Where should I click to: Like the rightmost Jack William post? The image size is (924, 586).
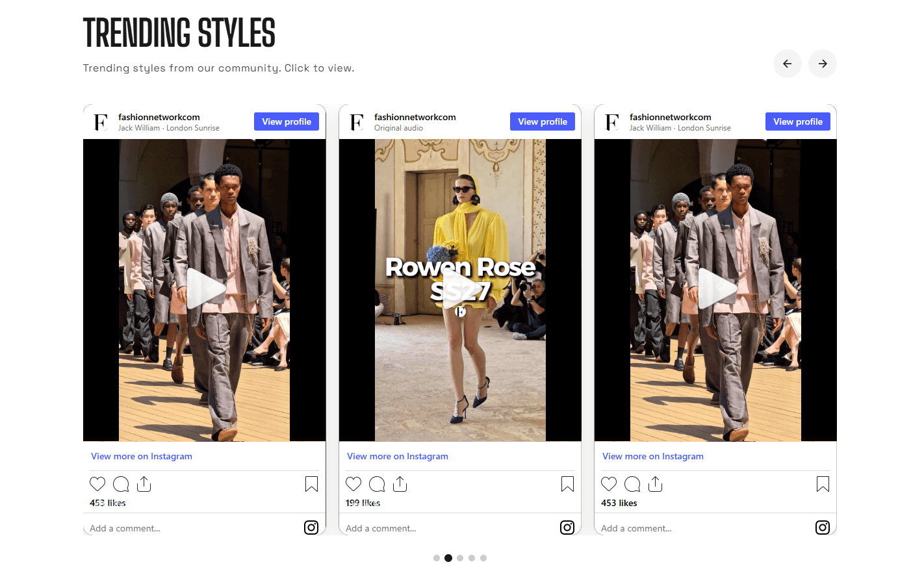[609, 484]
